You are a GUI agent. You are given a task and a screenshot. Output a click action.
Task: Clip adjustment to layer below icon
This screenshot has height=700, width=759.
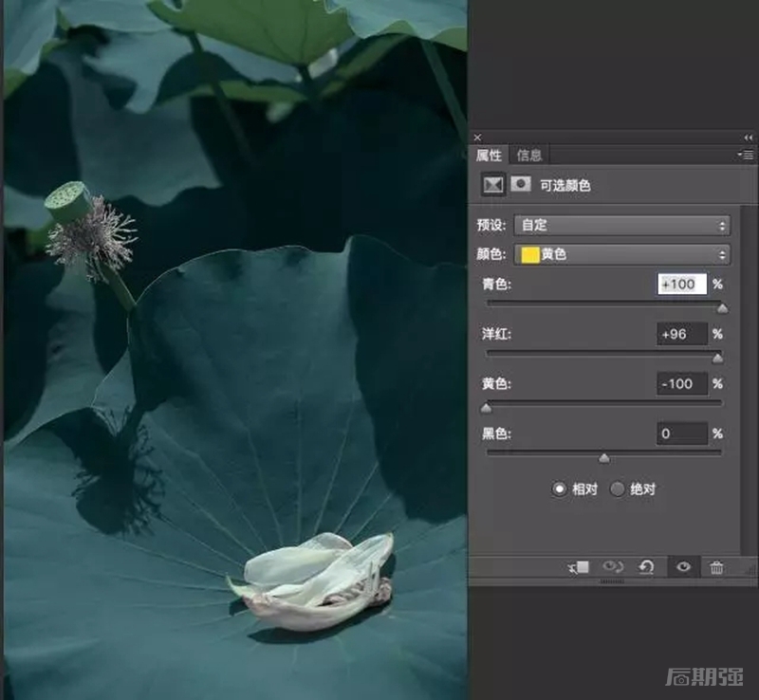click(x=579, y=567)
